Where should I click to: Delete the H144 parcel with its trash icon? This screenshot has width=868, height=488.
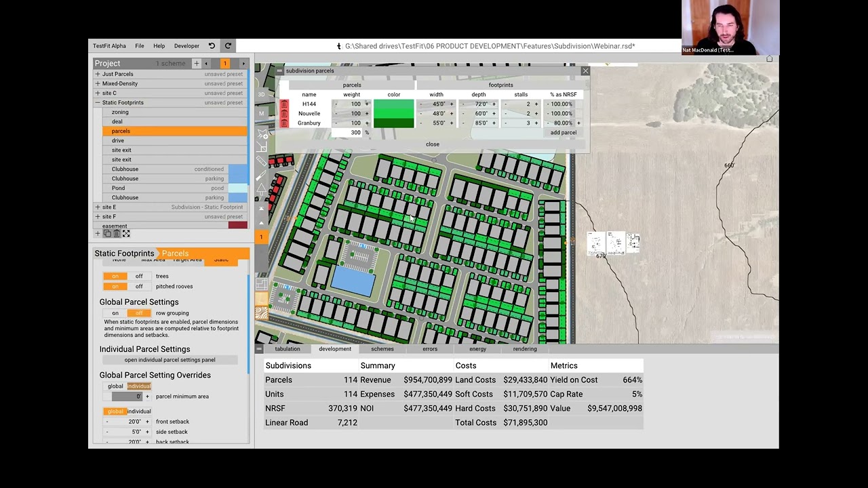[284, 104]
